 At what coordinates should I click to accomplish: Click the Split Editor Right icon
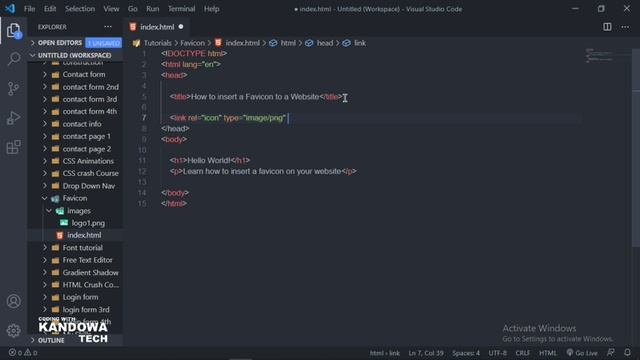[607, 27]
